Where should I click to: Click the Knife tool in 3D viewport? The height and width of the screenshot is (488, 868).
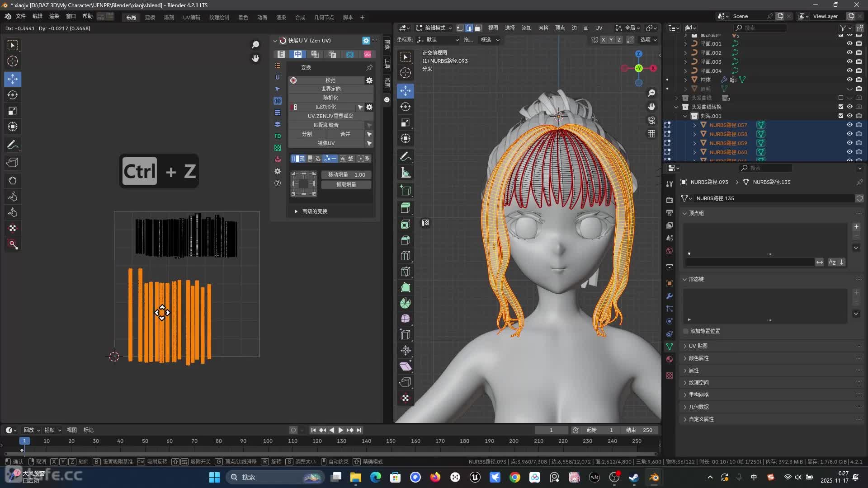pyautogui.click(x=406, y=271)
